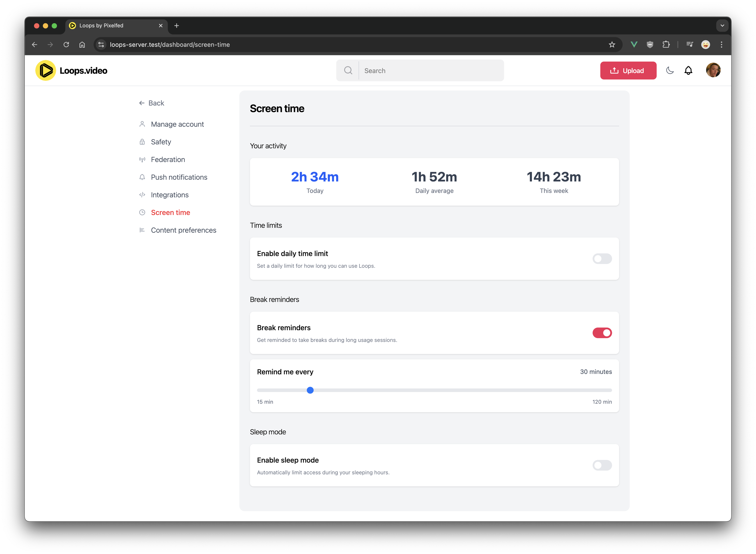Viewport: 756px width, 554px height.
Task: Toggle dark mode moon icon
Action: (x=670, y=70)
